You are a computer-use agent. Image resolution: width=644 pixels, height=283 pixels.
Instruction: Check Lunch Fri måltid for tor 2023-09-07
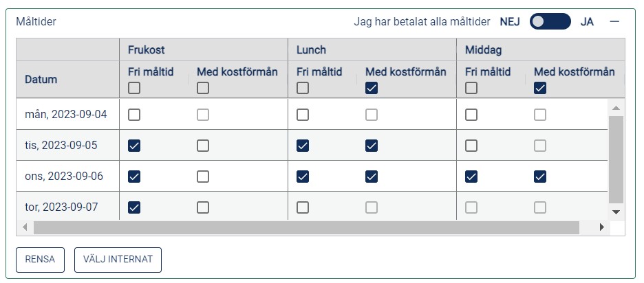[x=303, y=207]
